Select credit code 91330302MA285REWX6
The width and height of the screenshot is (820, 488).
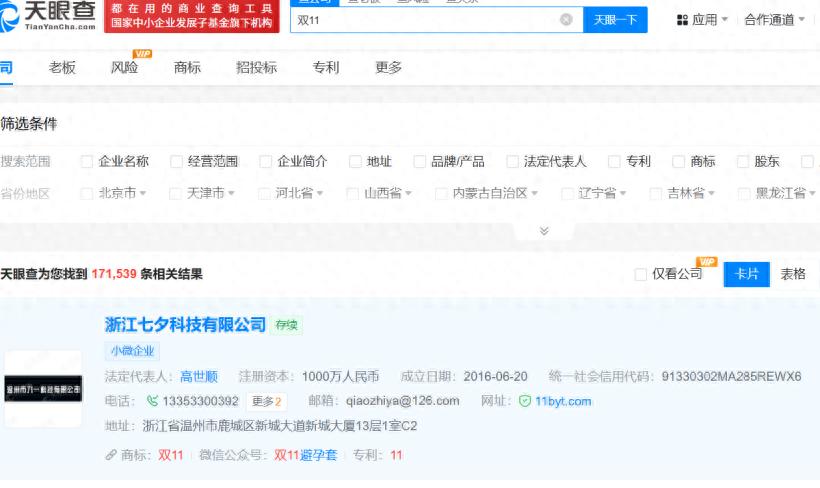click(x=731, y=377)
